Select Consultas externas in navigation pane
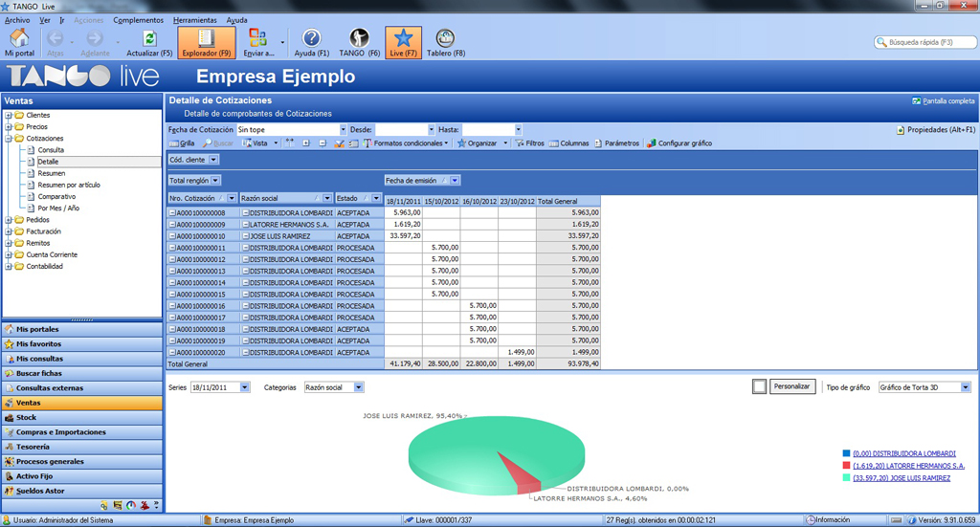 [x=82, y=387]
